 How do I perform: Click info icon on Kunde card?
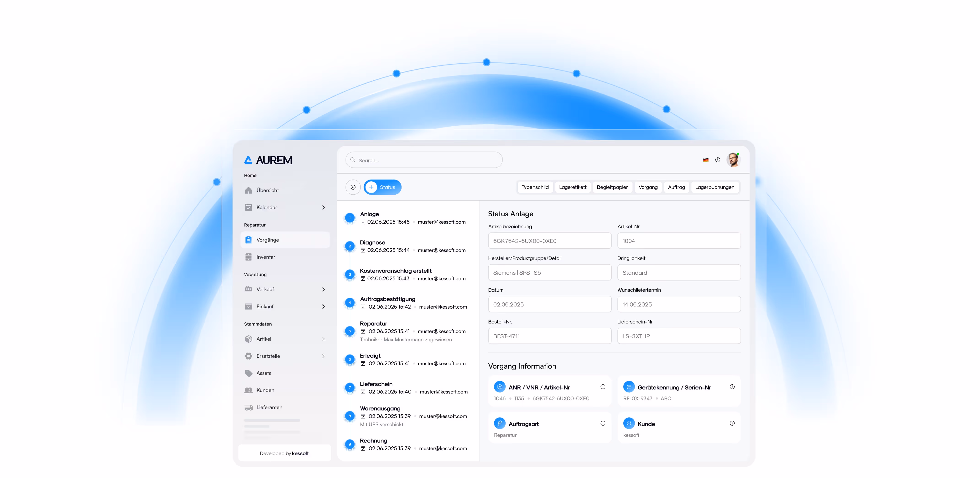[732, 423]
